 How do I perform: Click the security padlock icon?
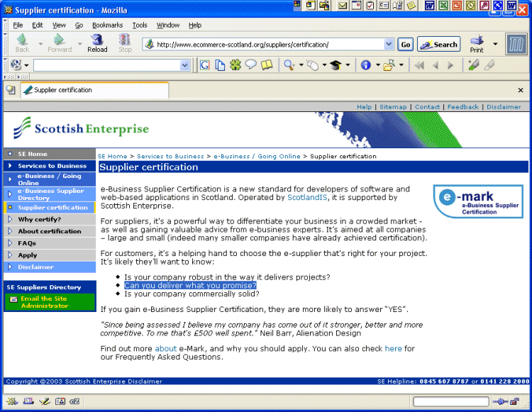point(515,402)
